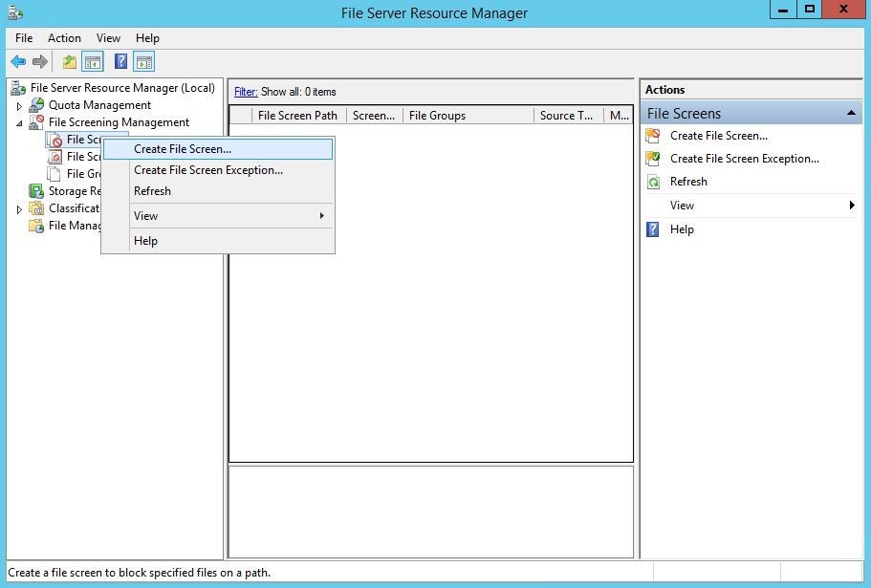Select File Server Resource Manager (Local) tree label
This screenshot has width=871, height=588.
(122, 88)
